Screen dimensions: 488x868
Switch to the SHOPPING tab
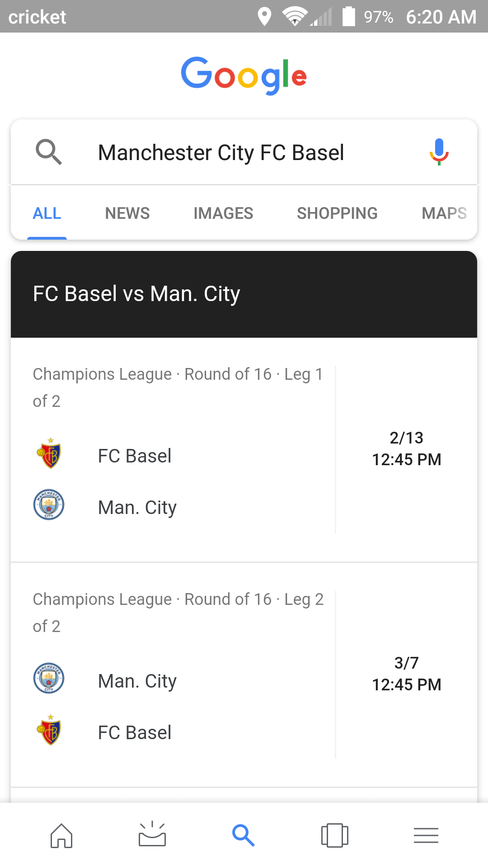[337, 213]
